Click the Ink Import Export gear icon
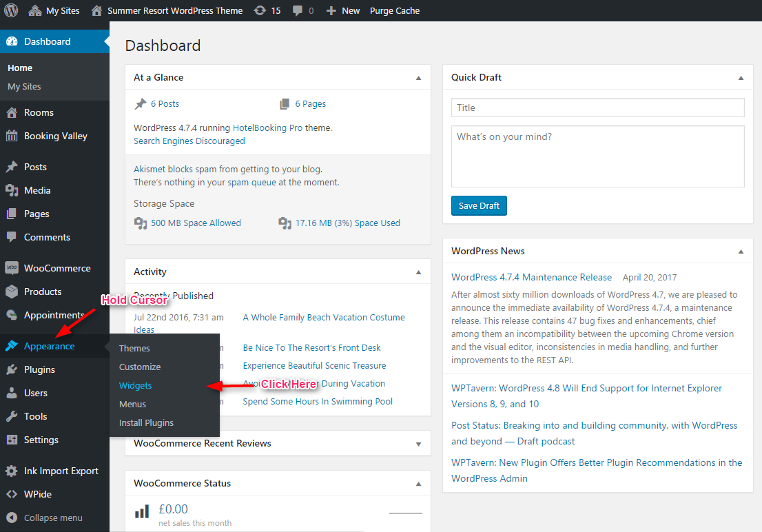The width and height of the screenshot is (762, 532). pyautogui.click(x=12, y=471)
